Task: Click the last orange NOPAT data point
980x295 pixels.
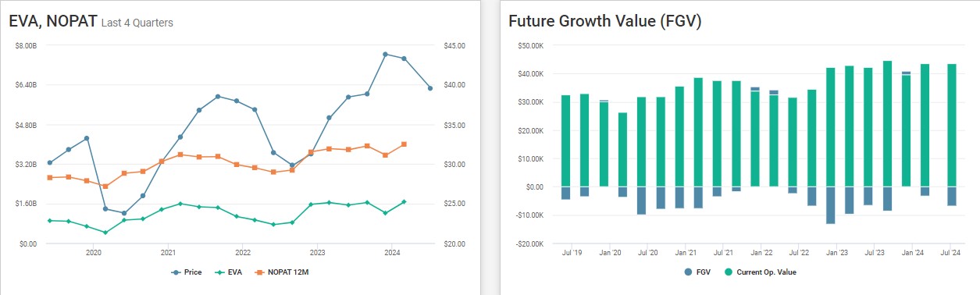Action: point(404,144)
